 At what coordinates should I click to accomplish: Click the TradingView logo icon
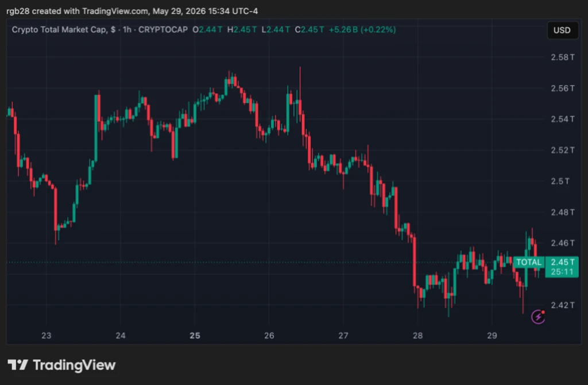[18, 365]
